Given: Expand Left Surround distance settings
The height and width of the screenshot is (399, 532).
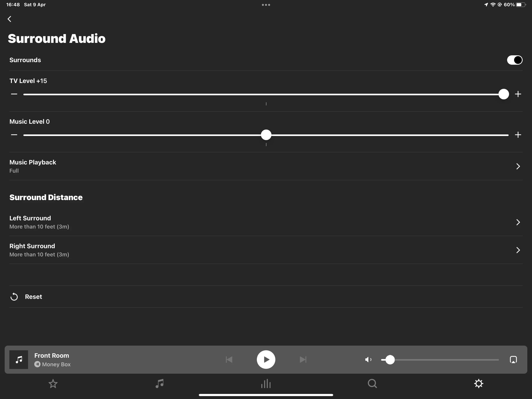Looking at the screenshot, I should pos(518,222).
